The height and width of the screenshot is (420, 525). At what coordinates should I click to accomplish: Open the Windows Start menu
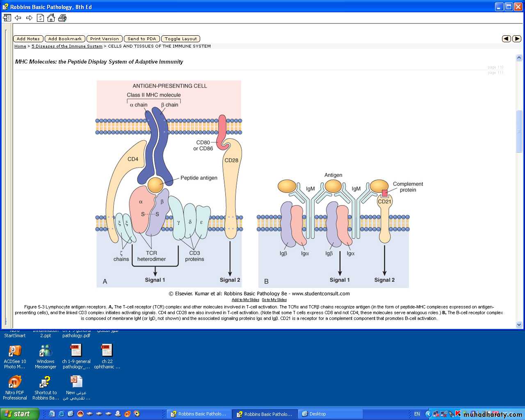[x=18, y=414]
